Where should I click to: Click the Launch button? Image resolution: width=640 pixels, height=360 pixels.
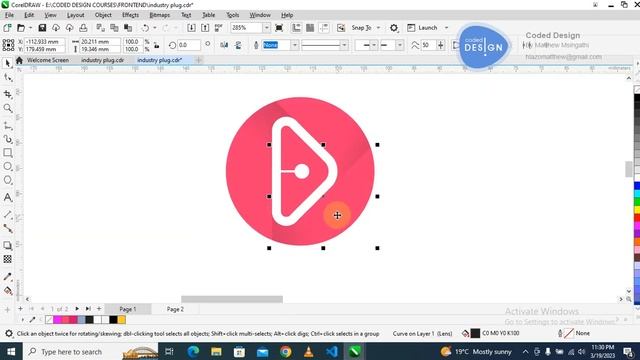point(422,28)
